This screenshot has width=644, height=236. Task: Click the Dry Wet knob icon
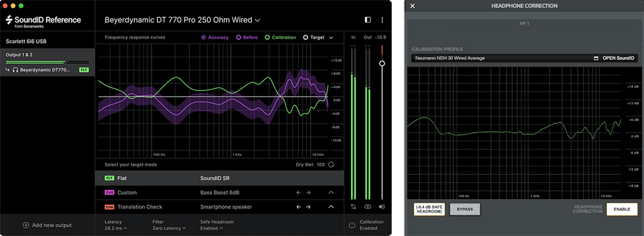[331, 164]
